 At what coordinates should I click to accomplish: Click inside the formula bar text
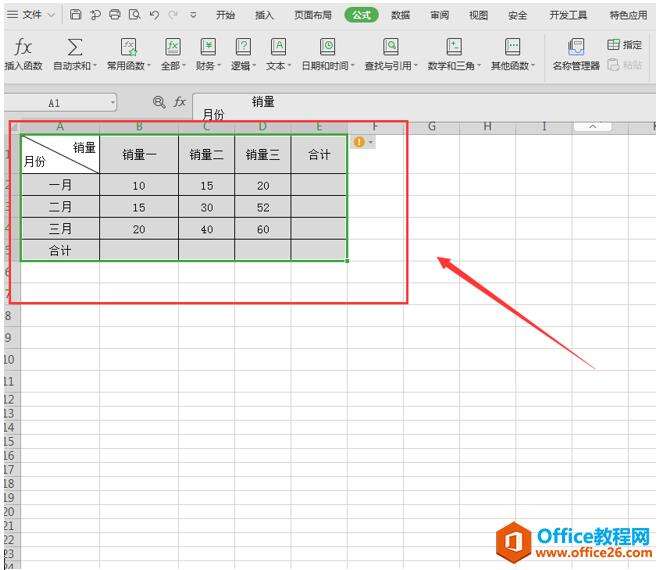click(424, 108)
